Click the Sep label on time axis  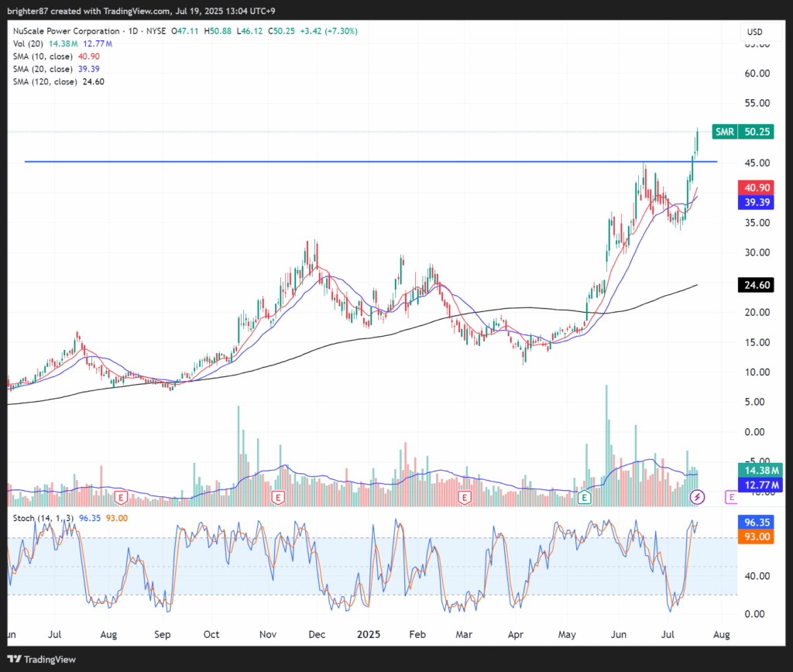point(163,634)
